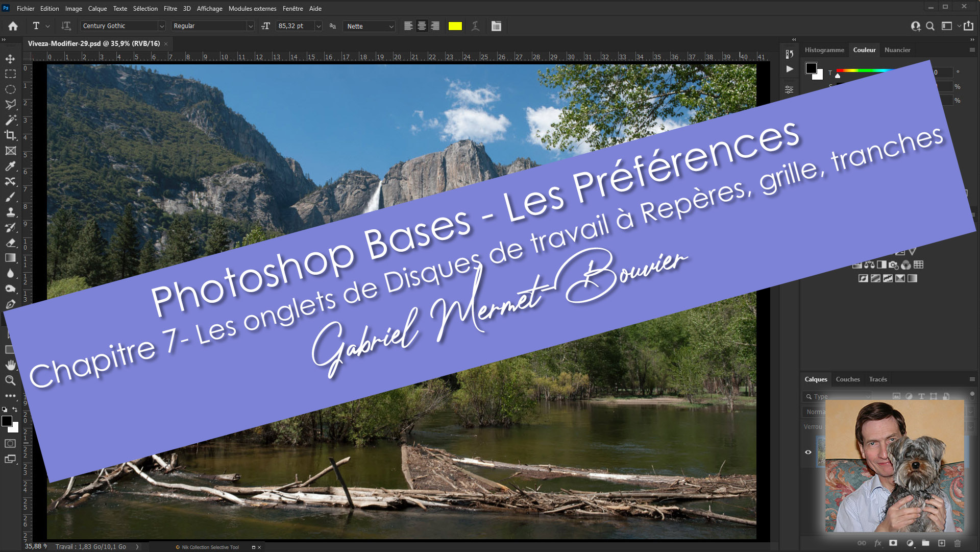The image size is (980, 552).
Task: Select the Clone Stamp tool
Action: 10,212
